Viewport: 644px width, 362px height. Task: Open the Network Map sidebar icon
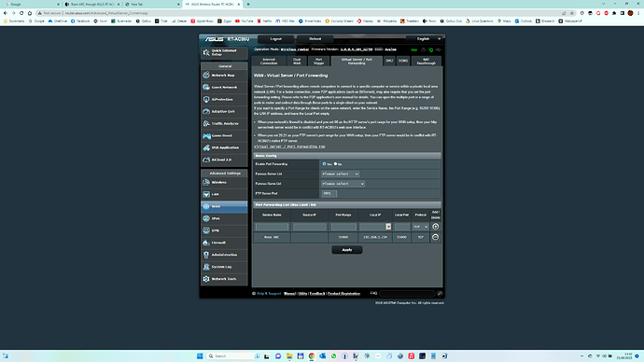[x=206, y=76]
